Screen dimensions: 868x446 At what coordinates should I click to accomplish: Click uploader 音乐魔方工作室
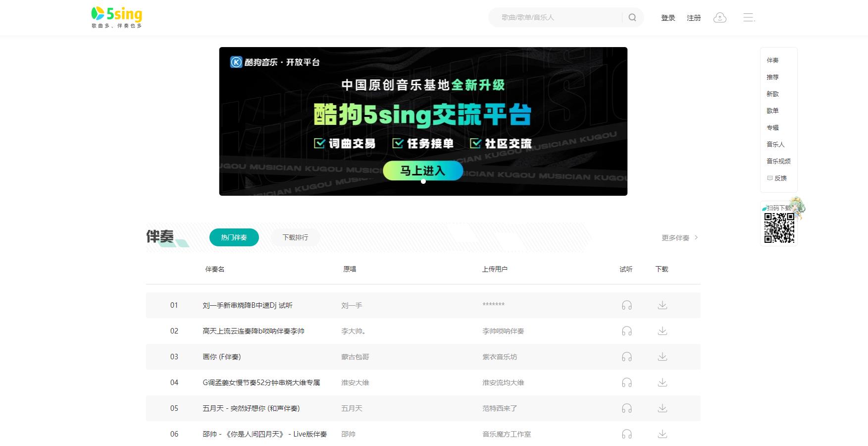point(507,434)
